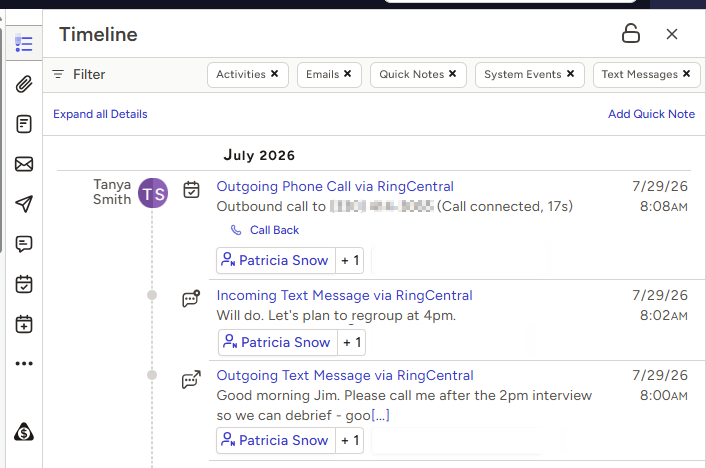
Task: Click the July 2026 month header
Action: tap(259, 155)
